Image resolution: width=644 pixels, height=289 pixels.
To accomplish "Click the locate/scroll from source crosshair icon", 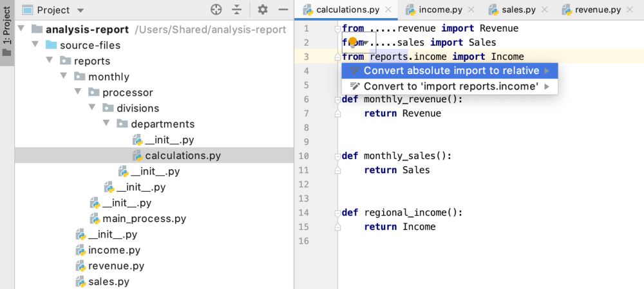I will (x=216, y=10).
